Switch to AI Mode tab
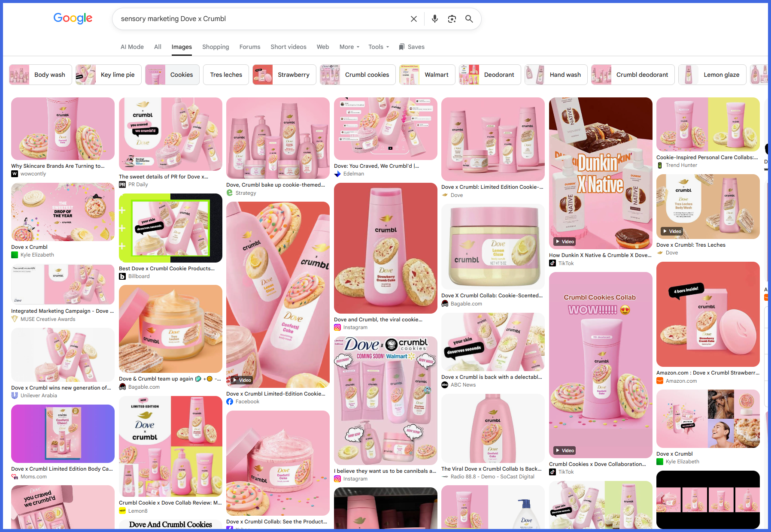This screenshot has height=532, width=771. click(132, 47)
